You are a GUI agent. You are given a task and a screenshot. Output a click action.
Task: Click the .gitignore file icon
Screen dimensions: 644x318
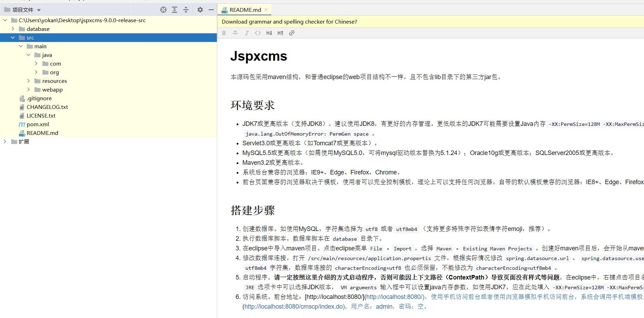pyautogui.click(x=22, y=98)
